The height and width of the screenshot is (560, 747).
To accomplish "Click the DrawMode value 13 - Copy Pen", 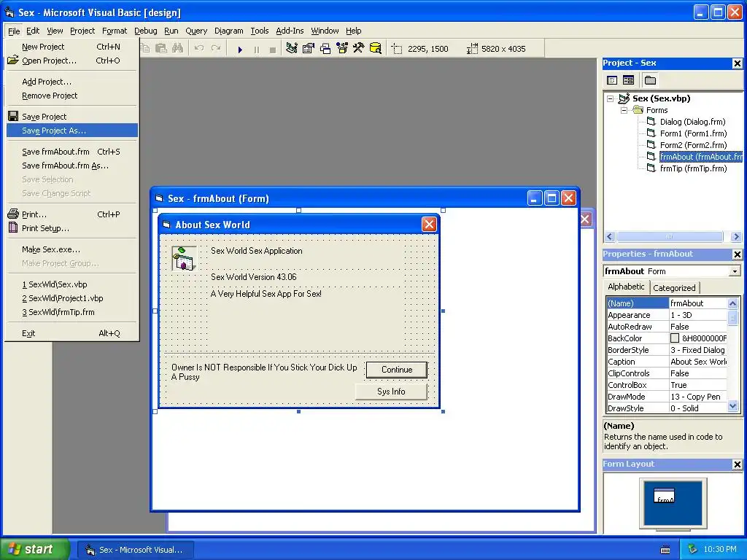I will click(x=697, y=397).
